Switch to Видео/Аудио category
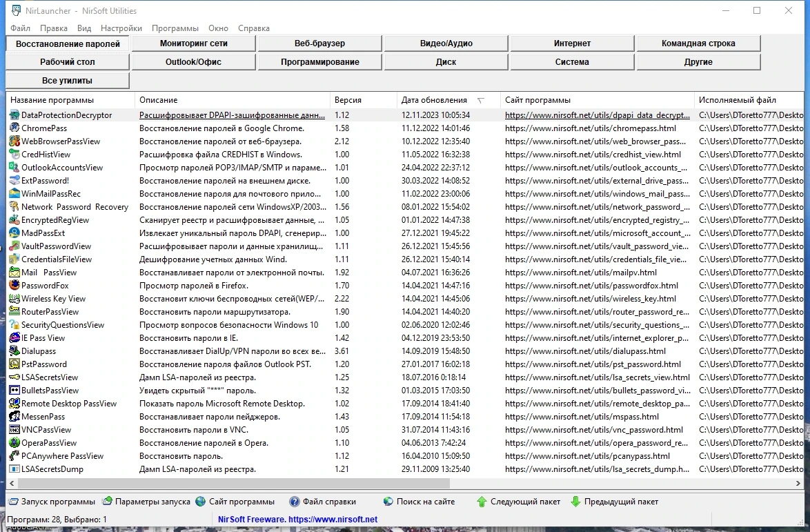 446,43
